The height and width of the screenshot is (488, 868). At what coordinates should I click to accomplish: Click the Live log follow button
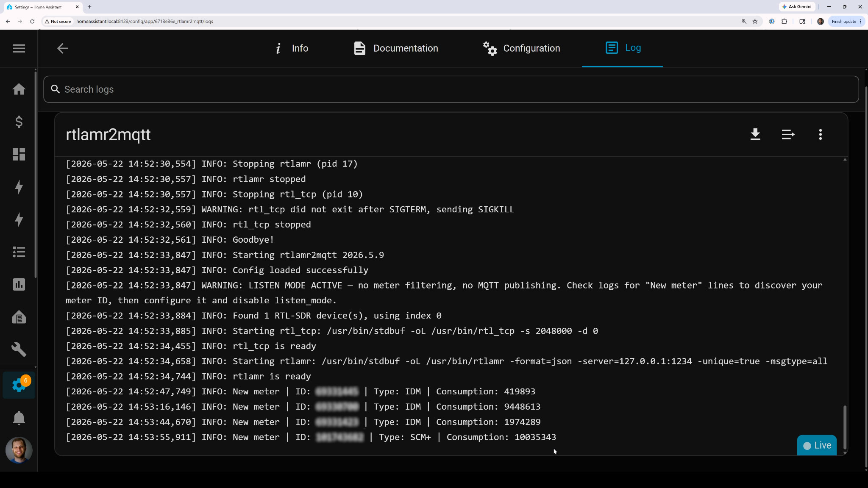[x=817, y=445]
